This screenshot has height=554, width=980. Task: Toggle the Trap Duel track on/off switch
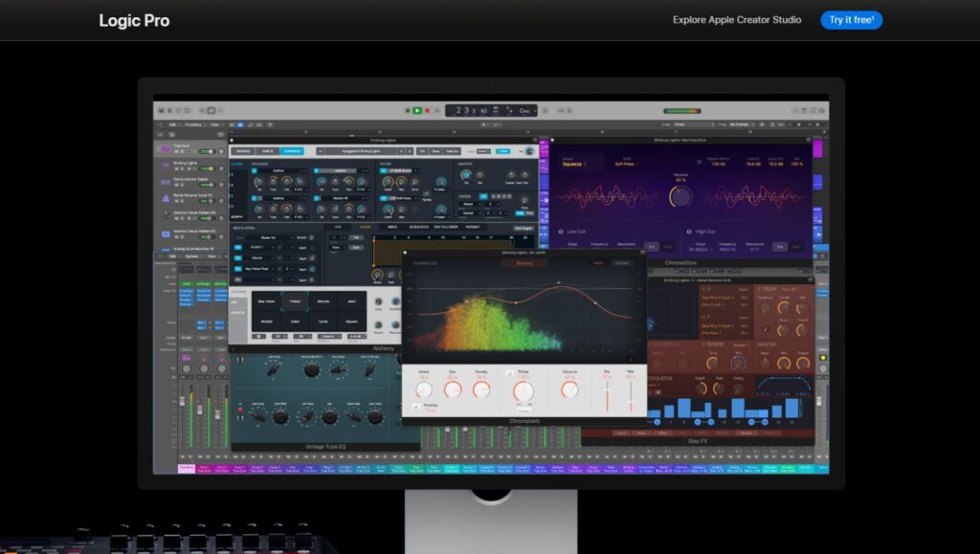pos(207,153)
